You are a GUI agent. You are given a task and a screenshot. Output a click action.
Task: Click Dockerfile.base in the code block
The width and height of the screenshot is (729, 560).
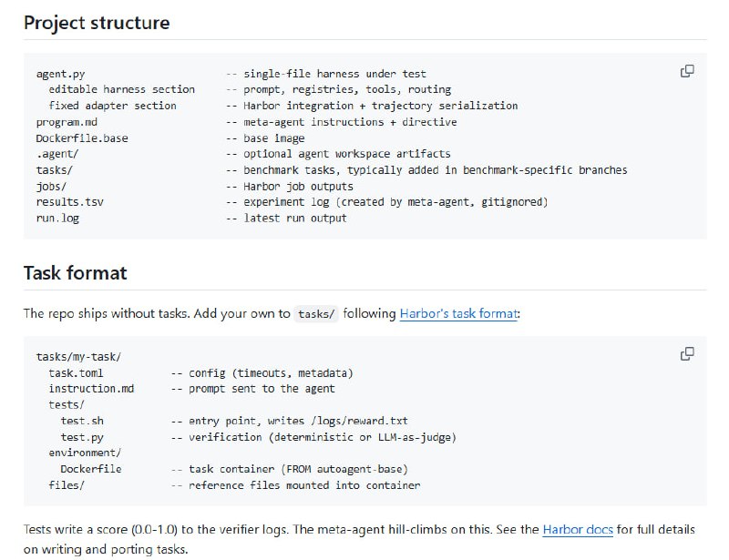pos(79,137)
